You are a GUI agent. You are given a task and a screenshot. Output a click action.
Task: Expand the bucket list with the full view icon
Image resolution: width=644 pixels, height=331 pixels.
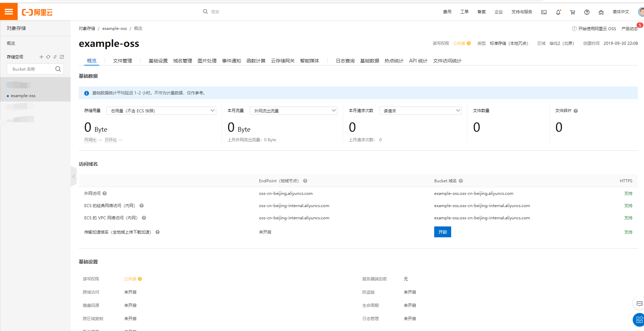click(62, 57)
